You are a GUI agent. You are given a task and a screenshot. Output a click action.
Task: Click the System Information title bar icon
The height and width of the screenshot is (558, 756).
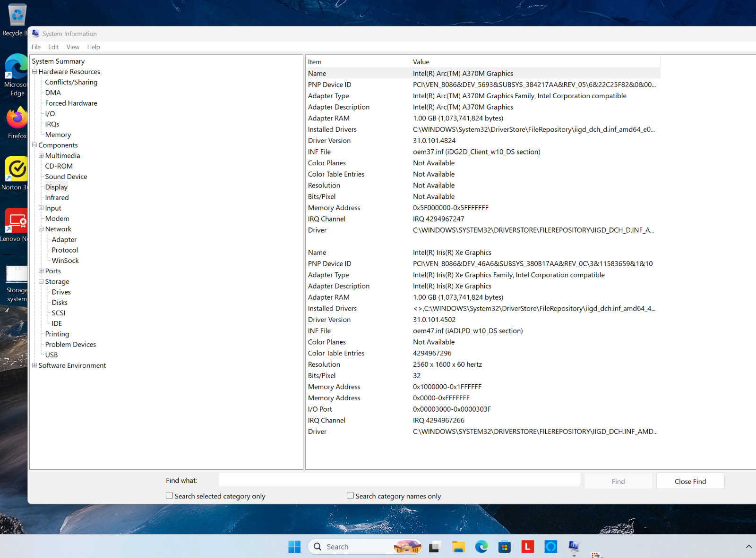click(36, 34)
